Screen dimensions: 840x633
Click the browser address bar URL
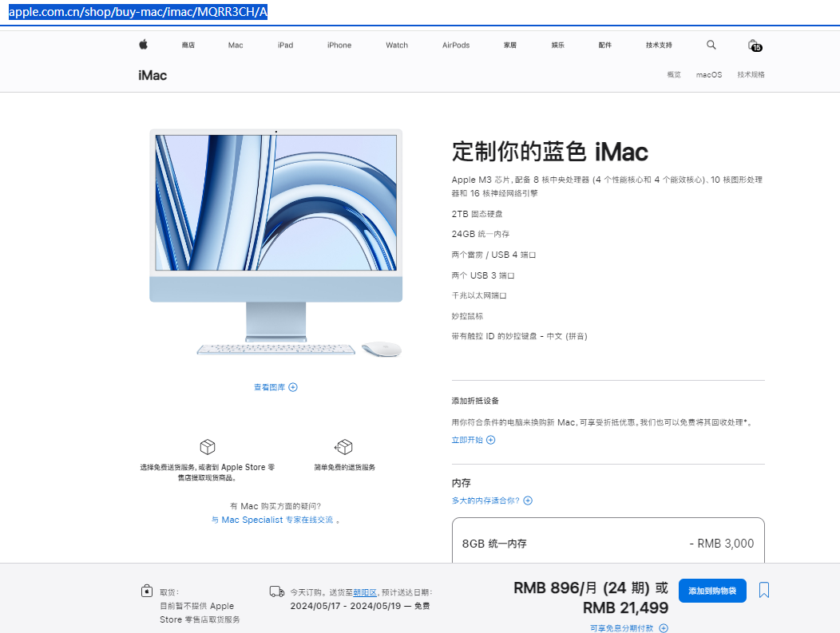click(138, 12)
